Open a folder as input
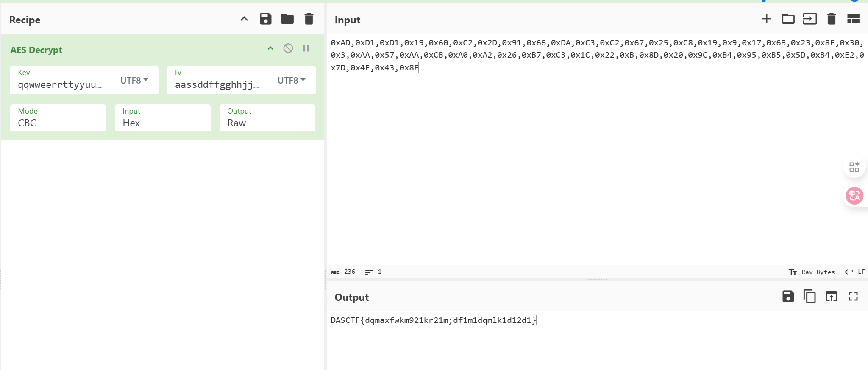 788,19
